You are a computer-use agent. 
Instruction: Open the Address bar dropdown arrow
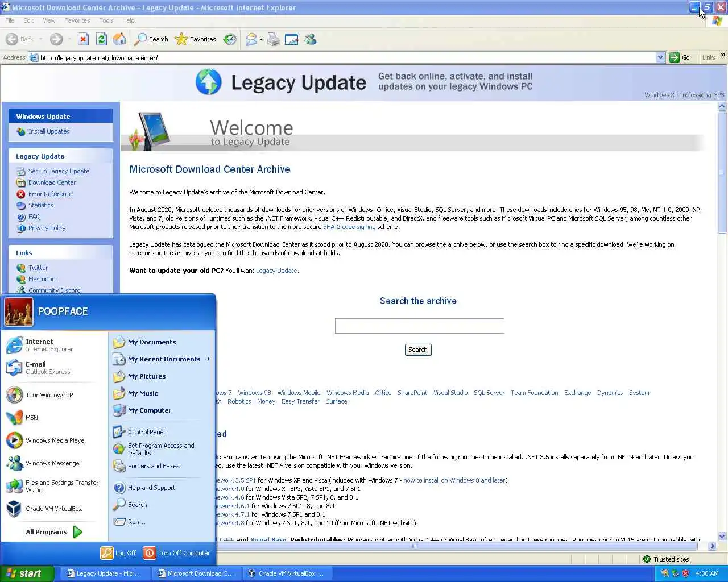click(660, 57)
